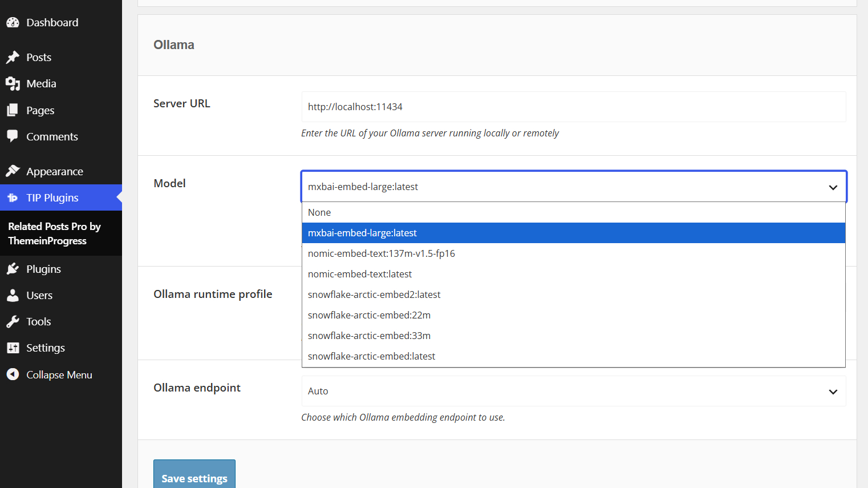Open the Users menu item

coord(61,295)
